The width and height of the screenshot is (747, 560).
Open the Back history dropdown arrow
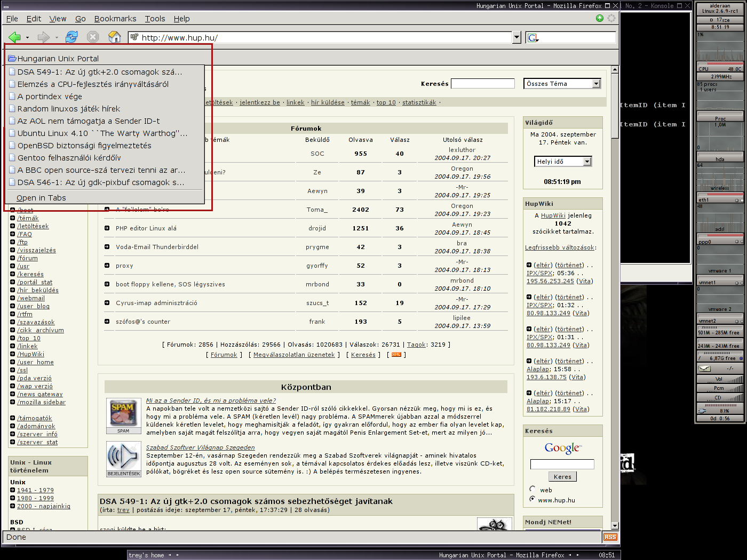27,37
